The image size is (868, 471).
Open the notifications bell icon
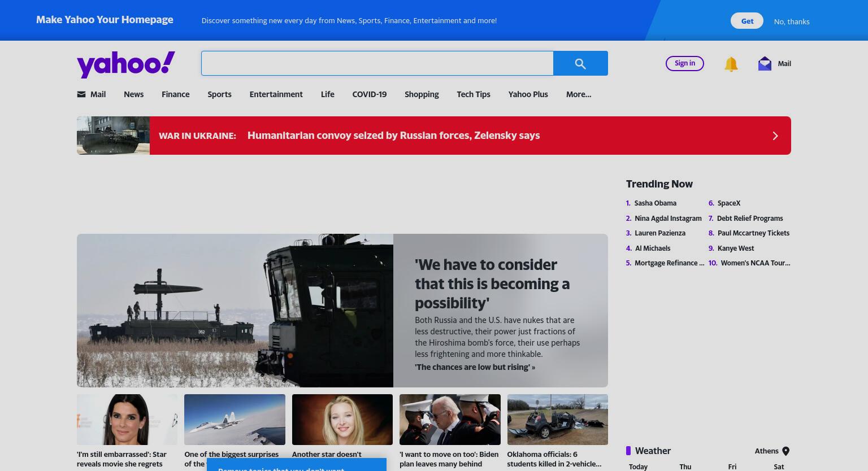(x=731, y=64)
